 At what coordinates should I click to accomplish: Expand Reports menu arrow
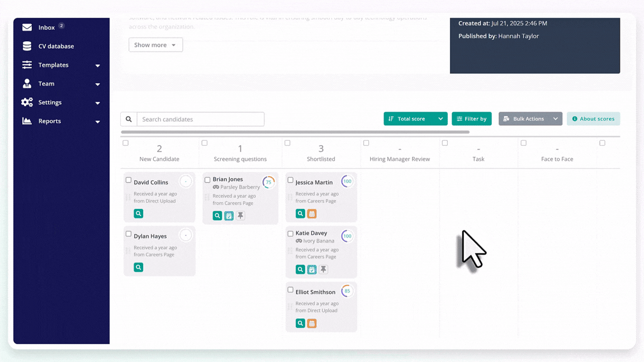point(98,122)
